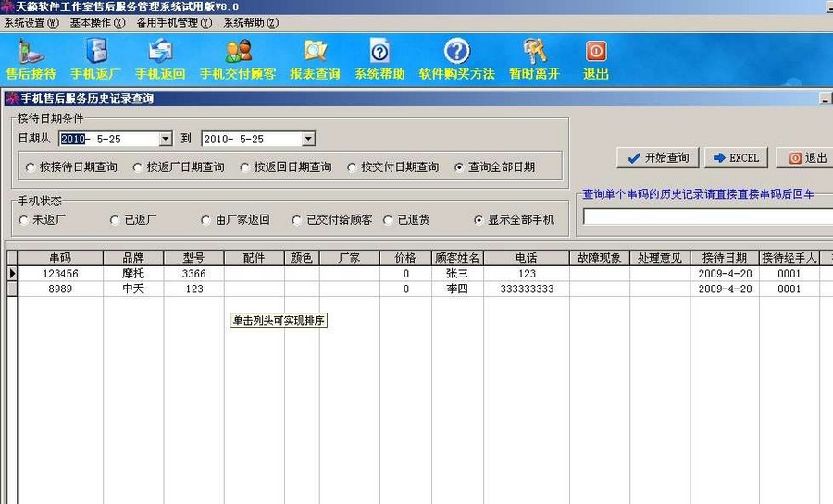Click the EXCEL export button
Viewport: 833px width, 504px height.
[737, 158]
